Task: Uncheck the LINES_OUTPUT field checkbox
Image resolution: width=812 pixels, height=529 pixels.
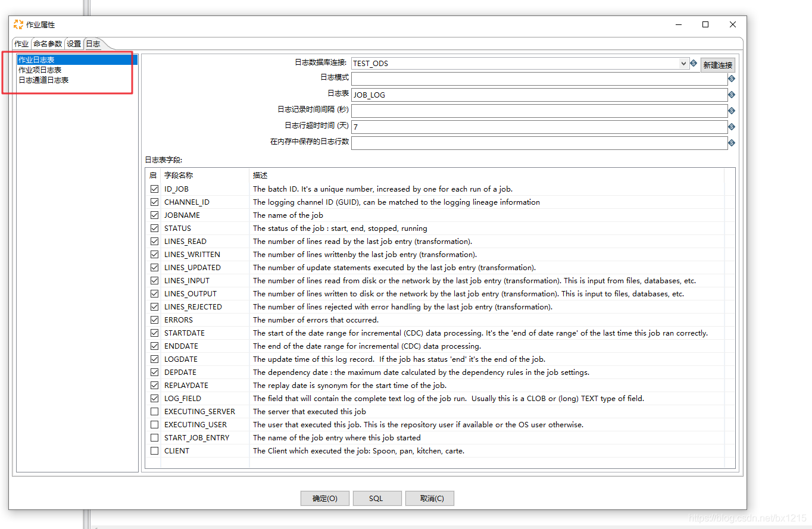Action: [154, 294]
